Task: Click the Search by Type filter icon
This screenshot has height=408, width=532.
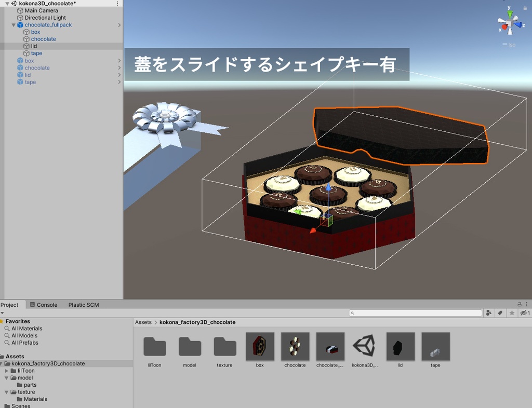Action: (489, 312)
